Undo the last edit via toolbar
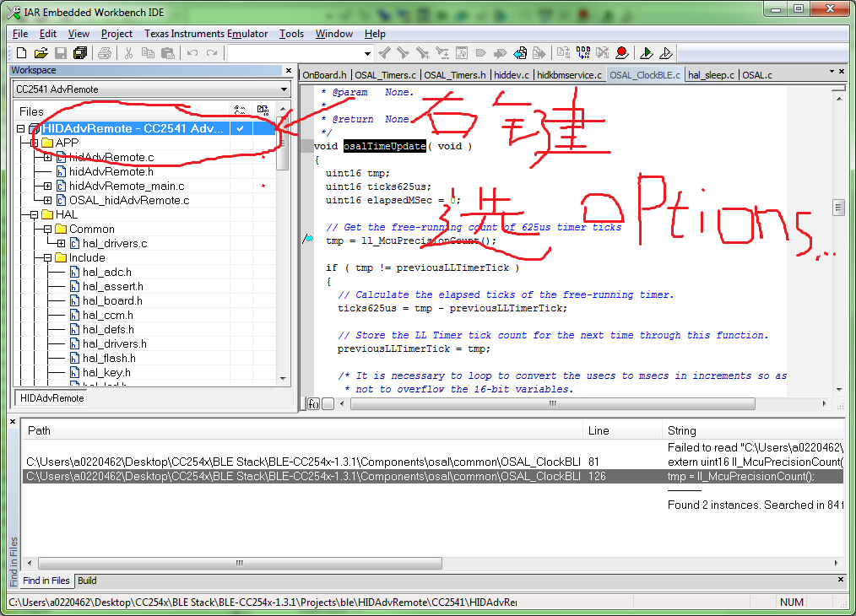The width and height of the screenshot is (856, 616). point(192,53)
